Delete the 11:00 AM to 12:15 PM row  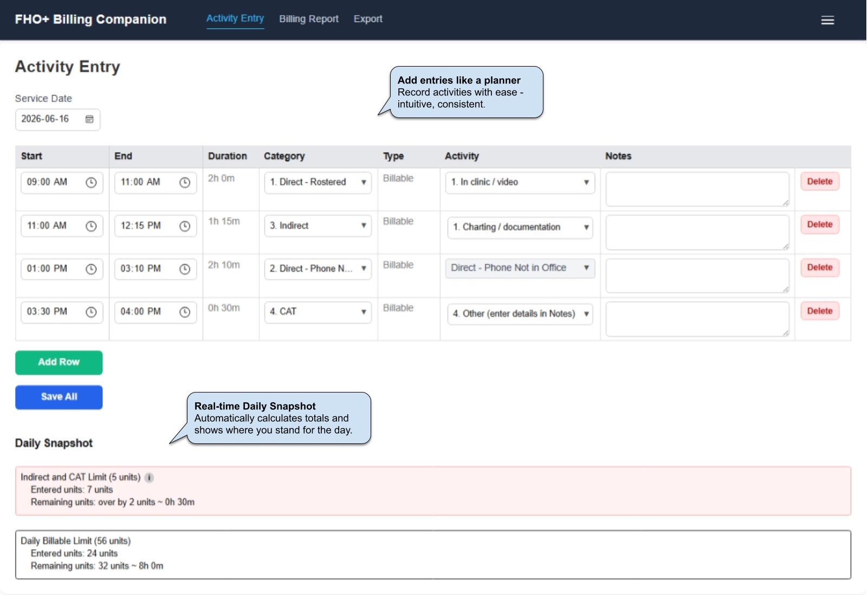click(820, 224)
